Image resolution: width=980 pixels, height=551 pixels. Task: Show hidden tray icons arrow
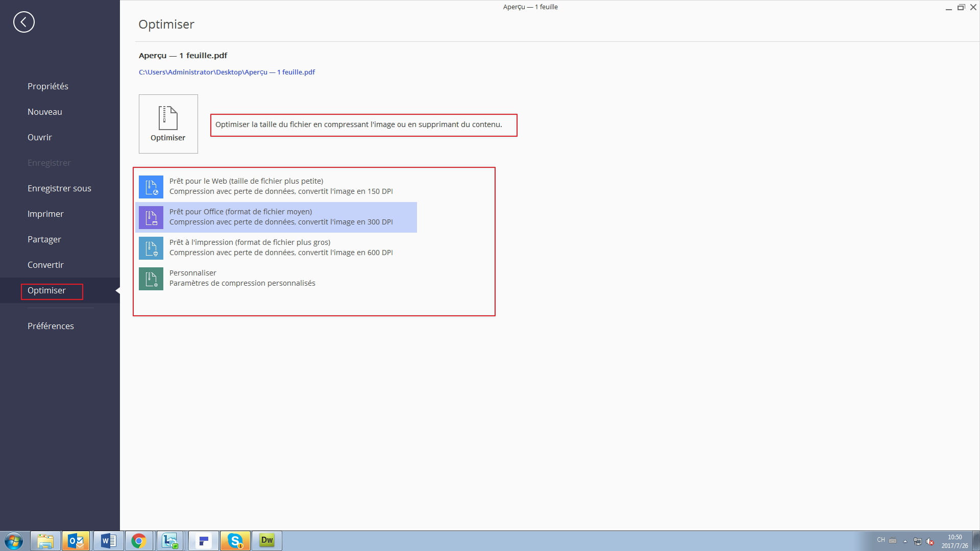click(905, 541)
